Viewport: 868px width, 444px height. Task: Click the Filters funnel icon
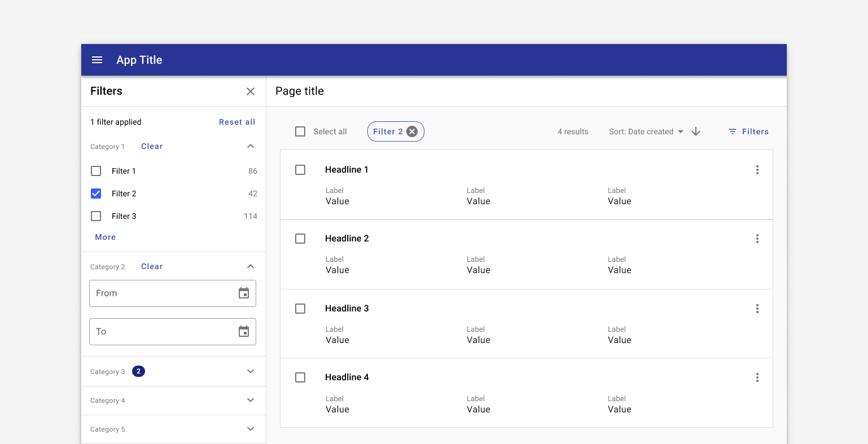[733, 131]
